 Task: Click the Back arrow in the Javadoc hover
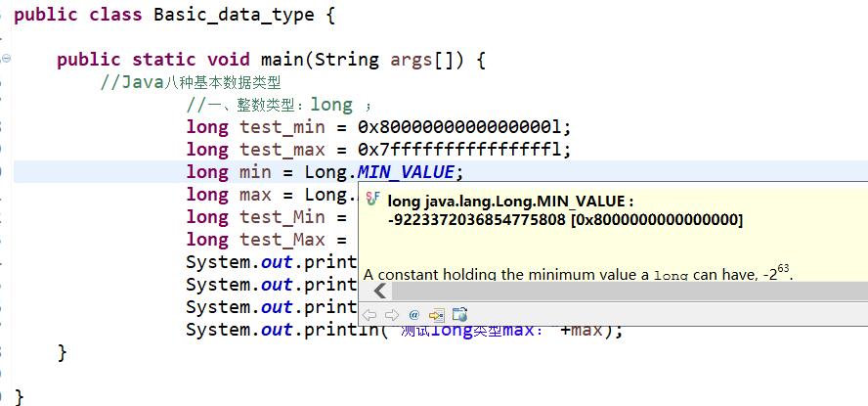coord(369,315)
